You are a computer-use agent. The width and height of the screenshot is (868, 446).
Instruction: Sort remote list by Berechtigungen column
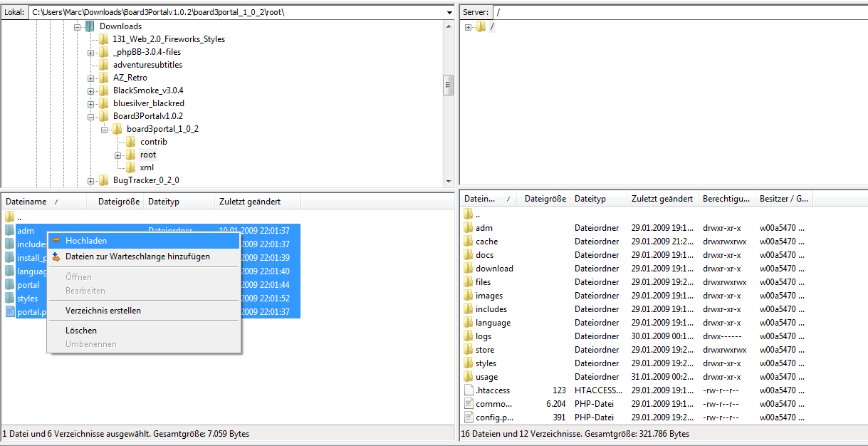pyautogui.click(x=725, y=199)
